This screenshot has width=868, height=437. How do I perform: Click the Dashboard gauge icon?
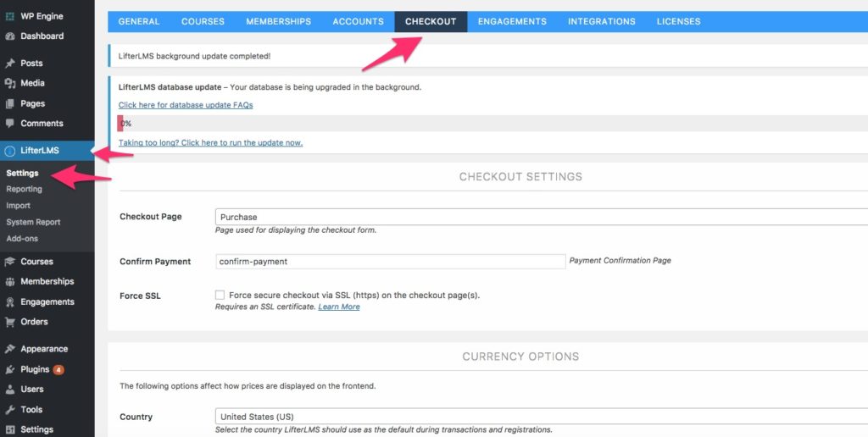pyautogui.click(x=9, y=36)
